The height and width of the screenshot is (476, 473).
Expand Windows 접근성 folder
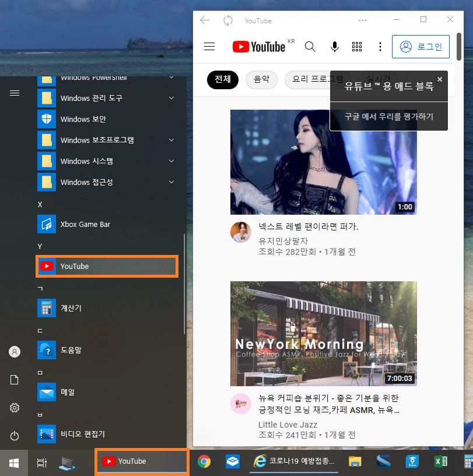[107, 182]
